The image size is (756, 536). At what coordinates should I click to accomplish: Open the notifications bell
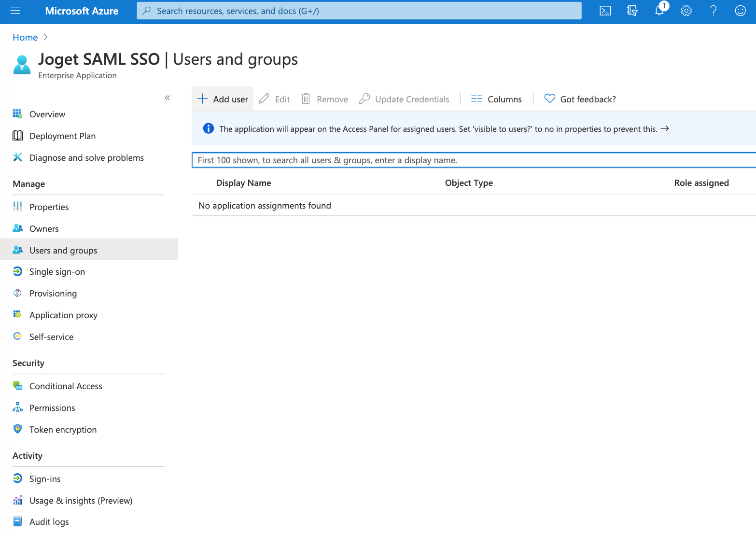[x=659, y=11]
